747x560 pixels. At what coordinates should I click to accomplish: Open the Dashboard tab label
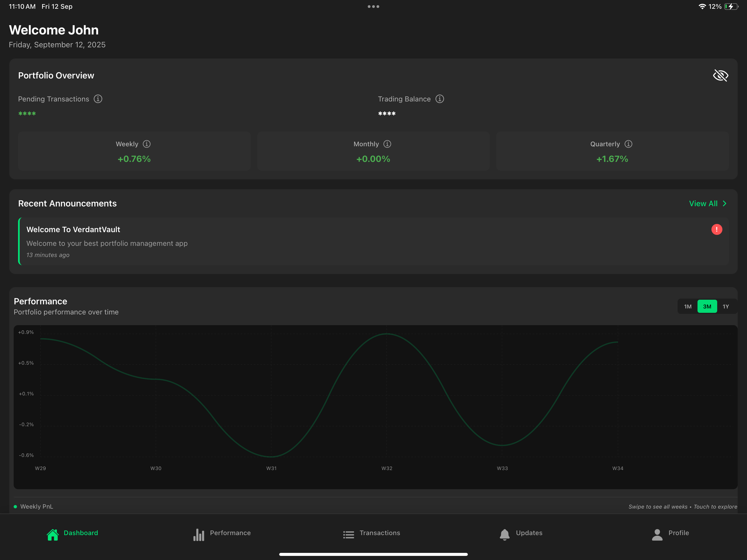tap(81, 533)
